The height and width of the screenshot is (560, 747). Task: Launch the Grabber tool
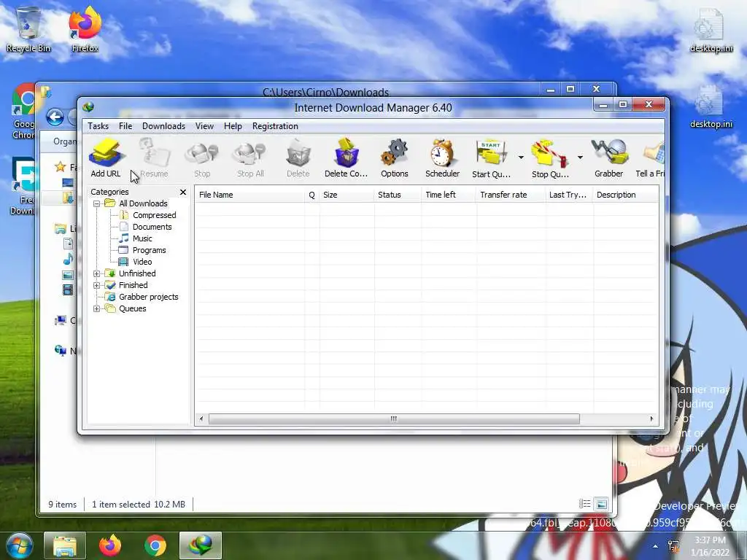[609, 158]
